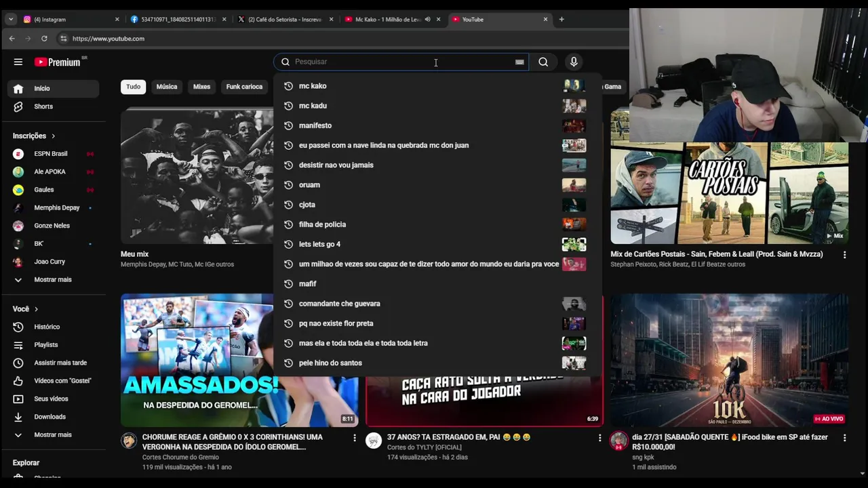Expand subscriptions with Mostrar mais
The height and width of the screenshot is (488, 868).
point(53,280)
